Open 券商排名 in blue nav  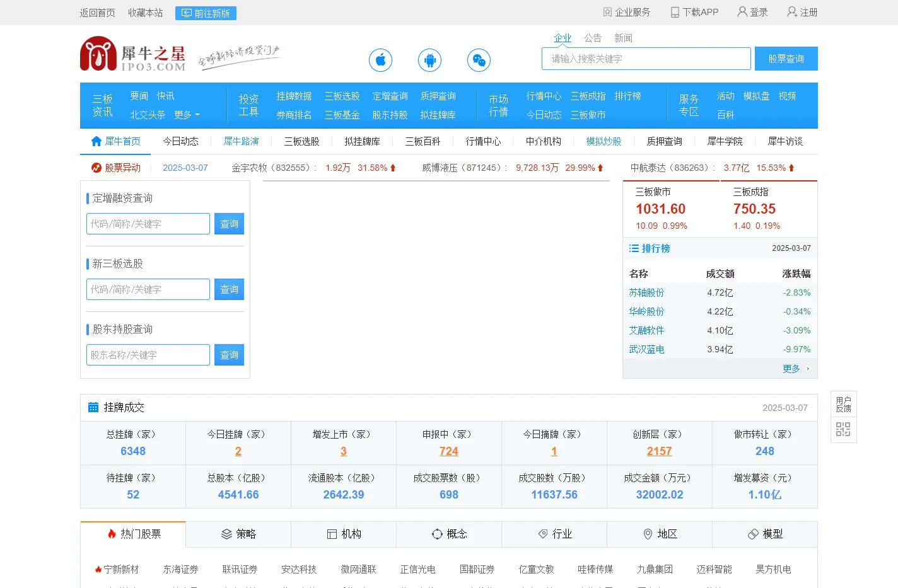[294, 115]
